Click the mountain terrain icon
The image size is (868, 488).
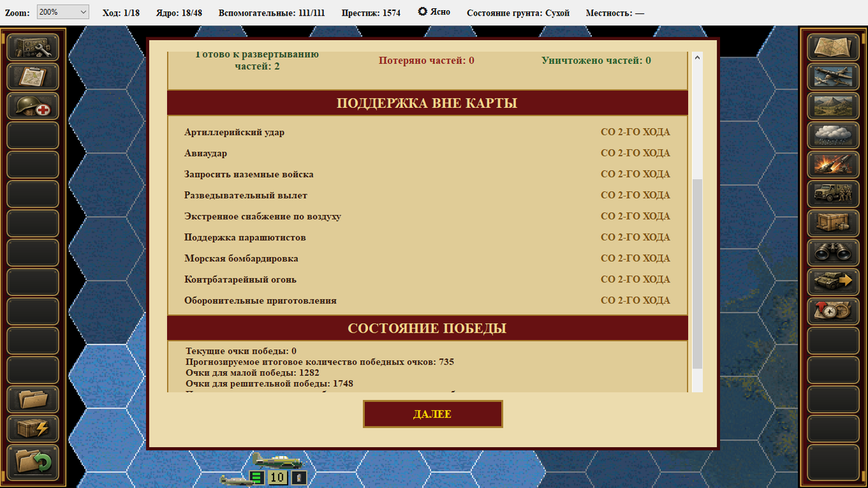coord(833,106)
